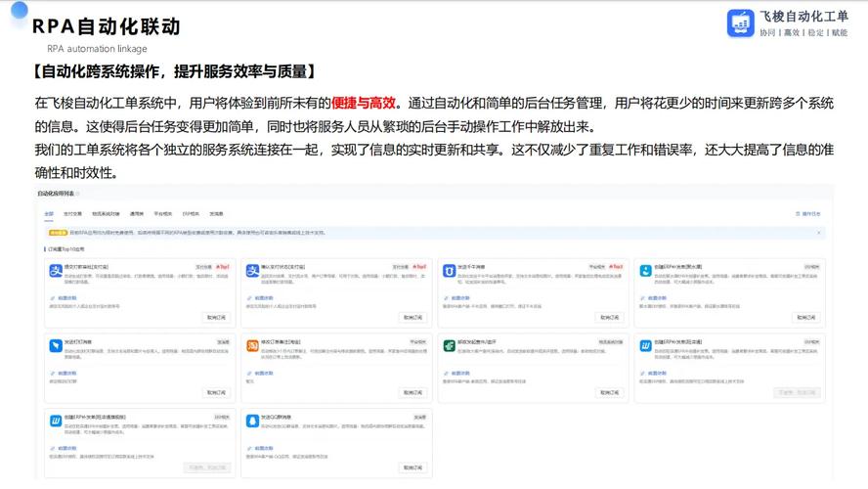
Task: Click the Top3 badge on 发送千牛消息 card
Action: [616, 267]
